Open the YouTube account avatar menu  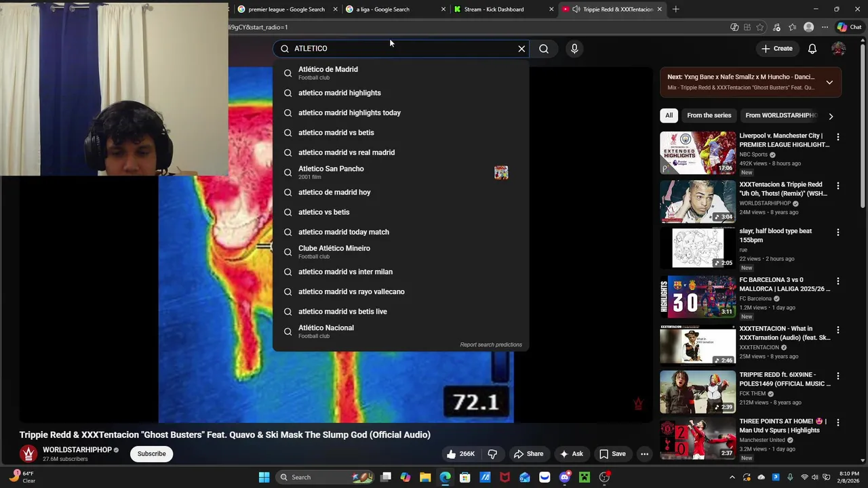pos(839,49)
